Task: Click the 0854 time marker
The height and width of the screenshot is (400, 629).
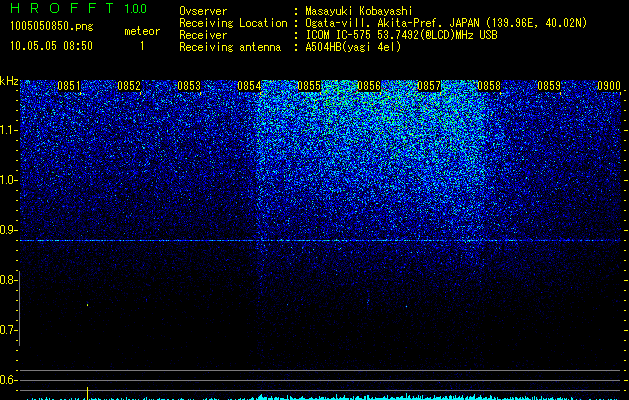Action: tap(249, 86)
